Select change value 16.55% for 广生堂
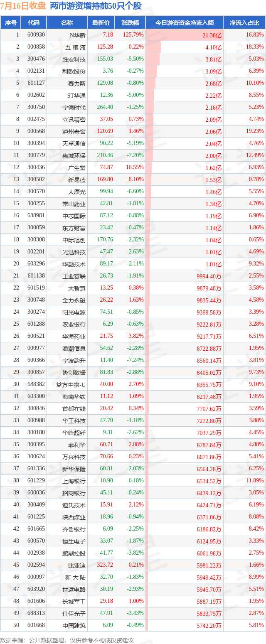This screenshot has height=644, width=266. tap(135, 167)
